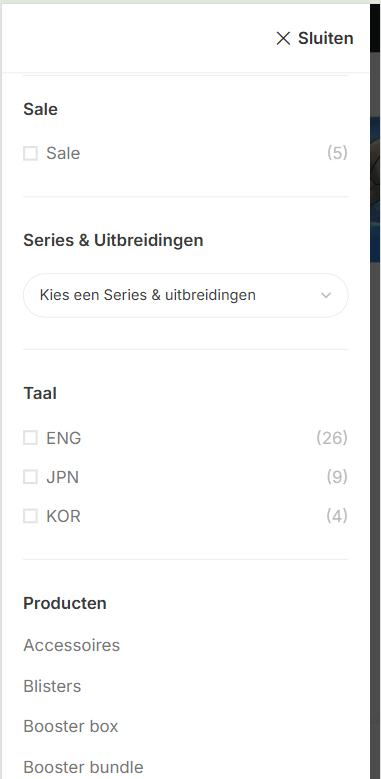381x779 pixels.
Task: Open the Accessoires product category
Action: 72,645
